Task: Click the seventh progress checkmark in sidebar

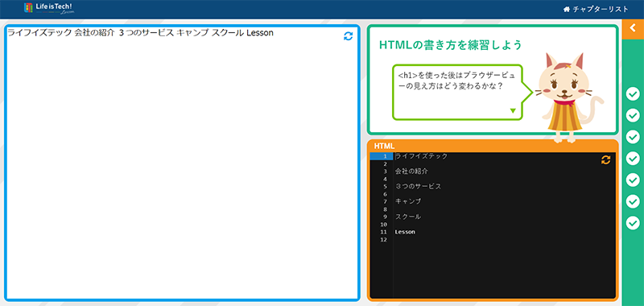Action: 633,222
